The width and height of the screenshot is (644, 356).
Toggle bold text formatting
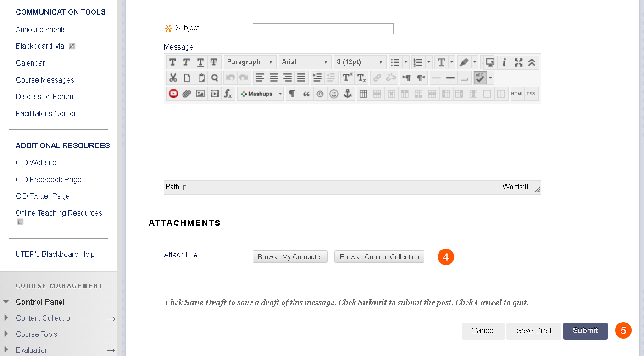[x=172, y=62]
